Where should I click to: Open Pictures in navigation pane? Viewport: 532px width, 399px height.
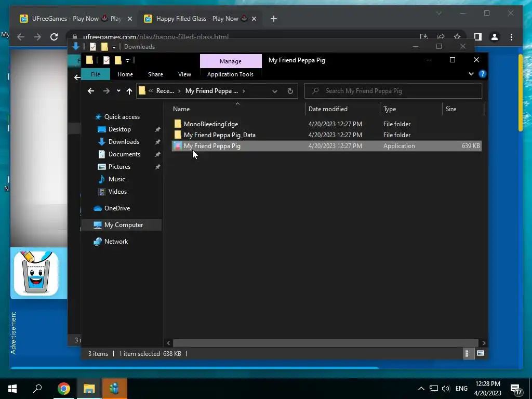pos(119,167)
